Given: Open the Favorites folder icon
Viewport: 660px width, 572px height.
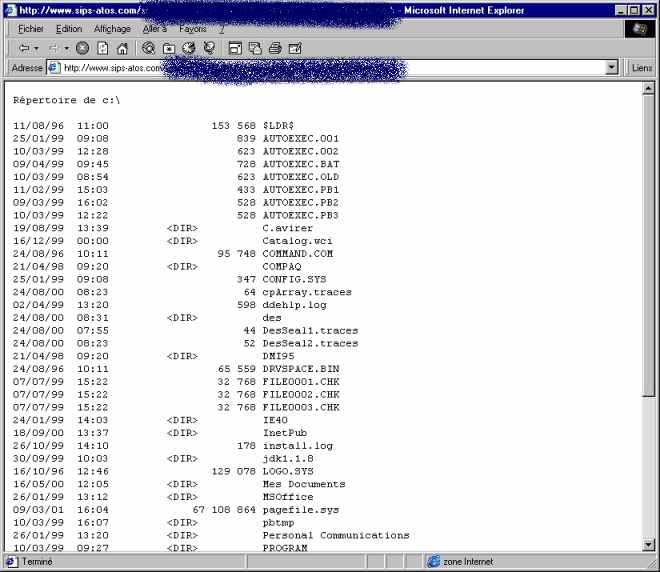Looking at the screenshot, I should [169, 47].
